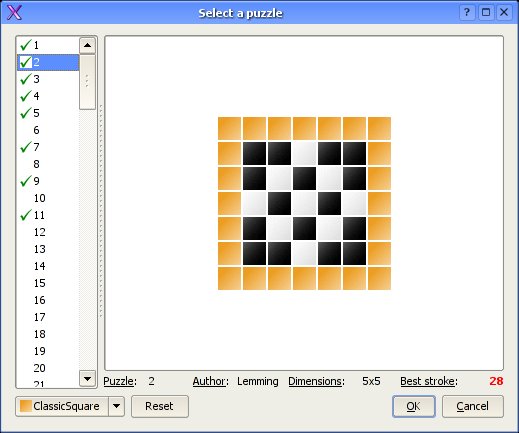Screen dimensions: 519x433
Task: Confirm selection with the OK button
Action: (414, 406)
